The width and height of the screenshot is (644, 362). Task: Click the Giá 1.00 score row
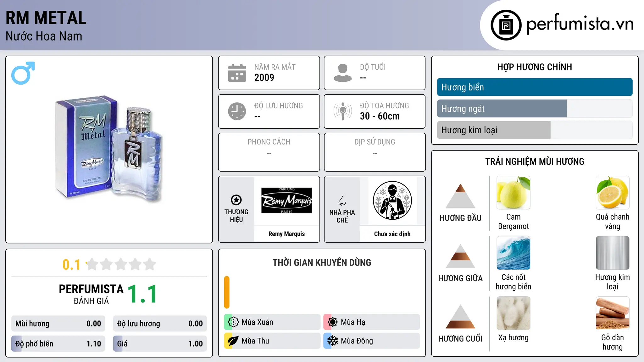(160, 343)
